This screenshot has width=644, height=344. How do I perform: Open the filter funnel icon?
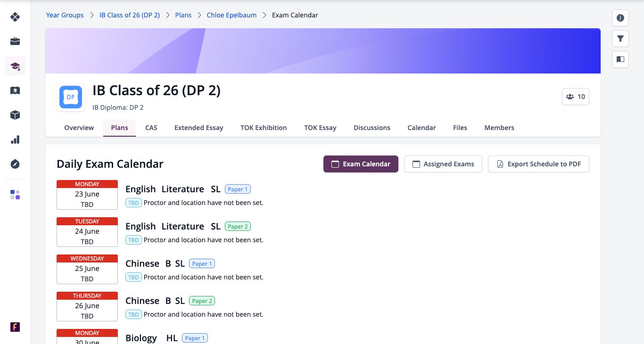click(x=620, y=39)
